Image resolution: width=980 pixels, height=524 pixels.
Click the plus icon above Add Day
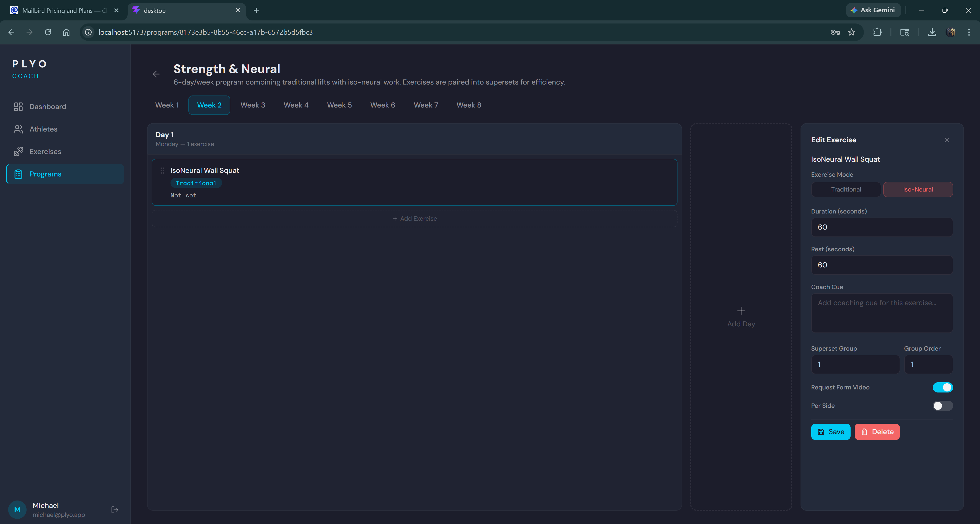(x=741, y=311)
